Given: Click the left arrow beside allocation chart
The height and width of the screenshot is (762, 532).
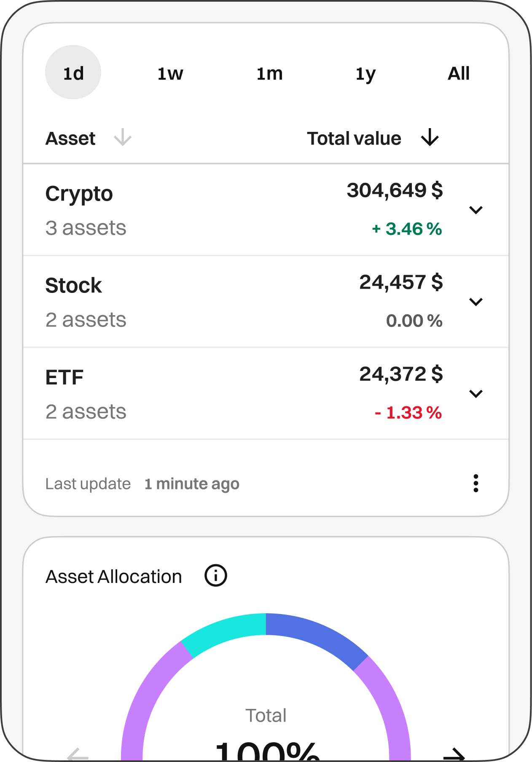Looking at the screenshot, I should click(78, 754).
